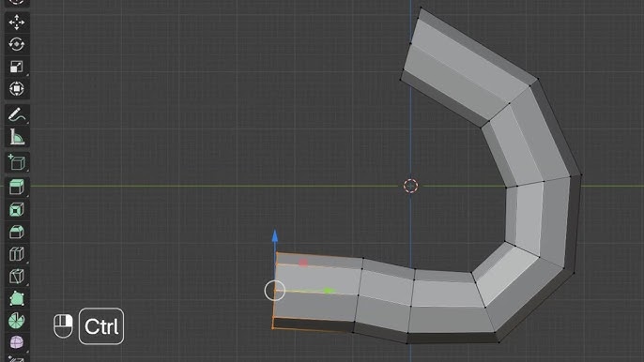Activate the Transform tool

point(17,89)
